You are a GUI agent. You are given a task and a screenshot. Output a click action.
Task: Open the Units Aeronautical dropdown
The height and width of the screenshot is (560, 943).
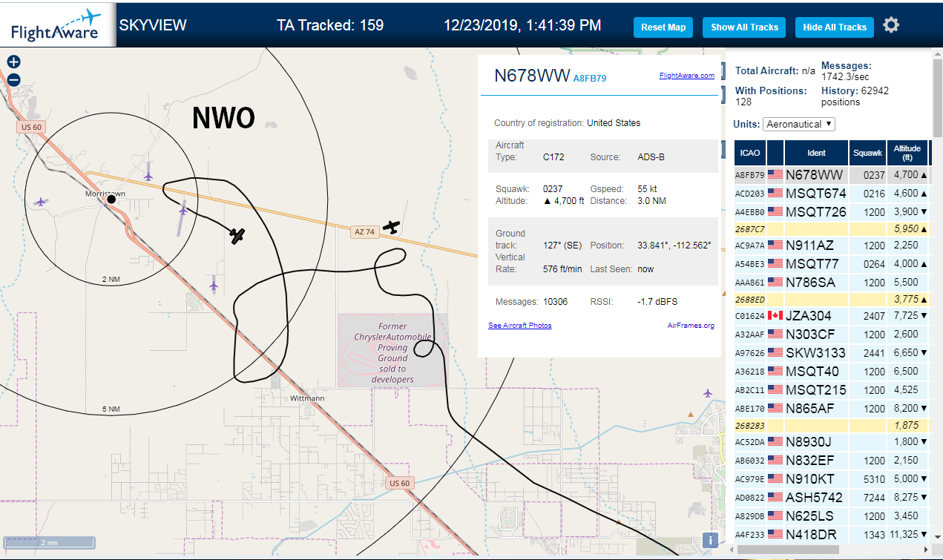(x=799, y=124)
